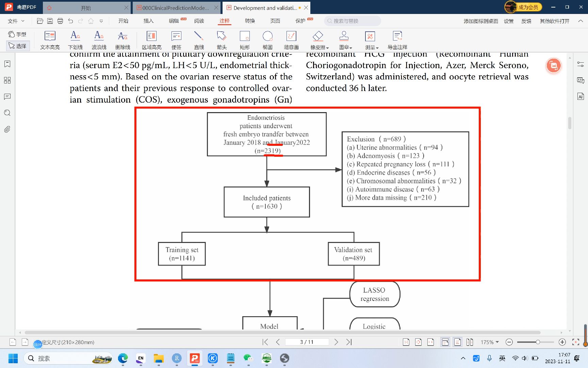Zoom in with the plus button

(x=562, y=342)
